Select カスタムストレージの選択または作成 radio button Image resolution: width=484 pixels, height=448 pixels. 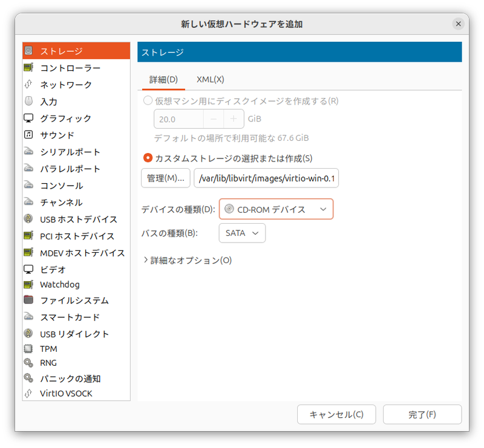click(x=148, y=157)
